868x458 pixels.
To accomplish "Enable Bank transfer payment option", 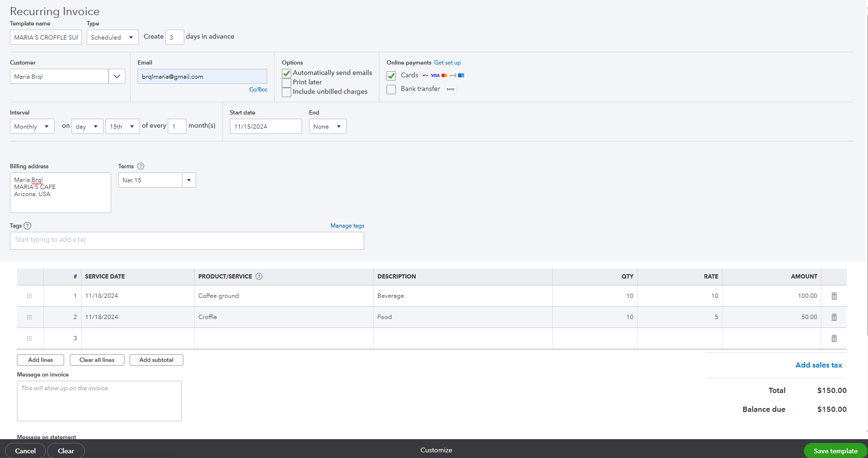I will click(391, 90).
